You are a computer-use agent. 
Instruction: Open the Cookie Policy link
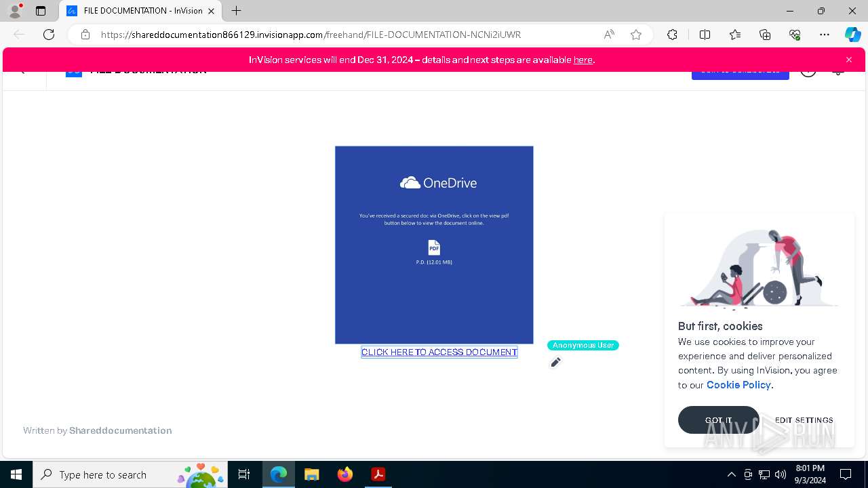click(x=738, y=385)
